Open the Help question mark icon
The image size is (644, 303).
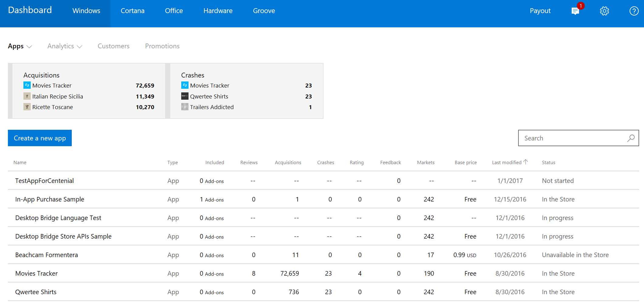click(634, 11)
